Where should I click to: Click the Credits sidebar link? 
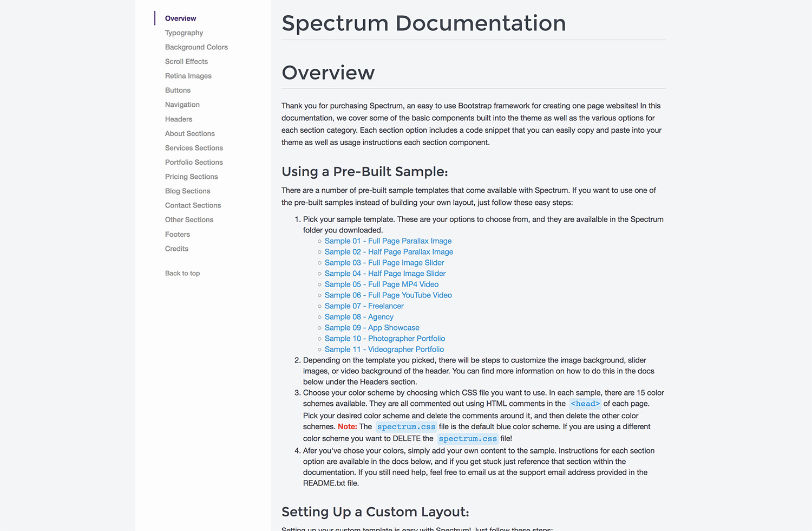click(176, 249)
